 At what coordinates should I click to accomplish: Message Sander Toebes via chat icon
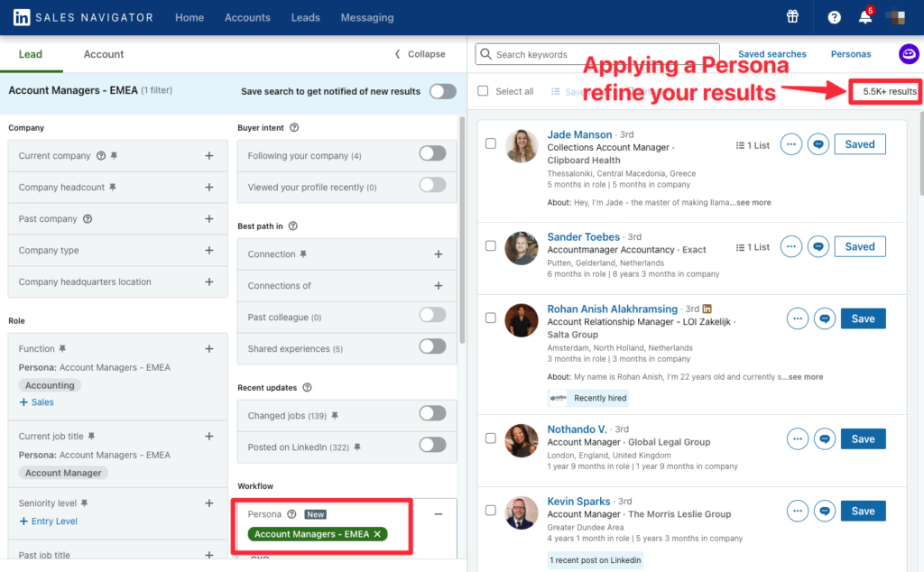click(818, 247)
